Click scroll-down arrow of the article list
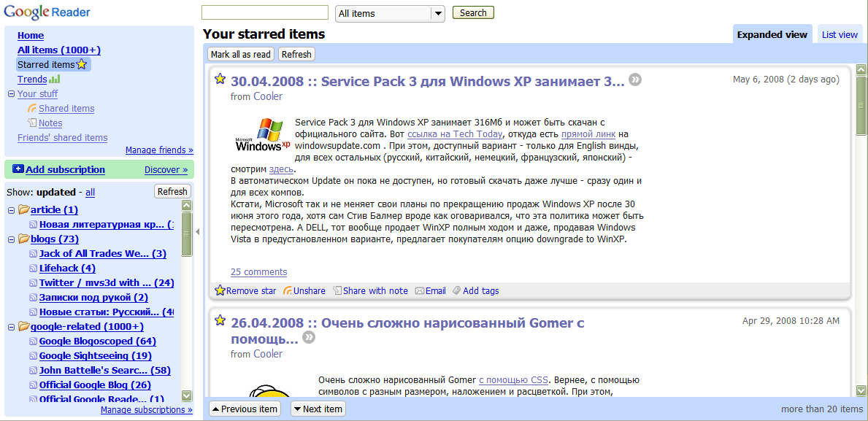868x421 pixels. [x=861, y=390]
